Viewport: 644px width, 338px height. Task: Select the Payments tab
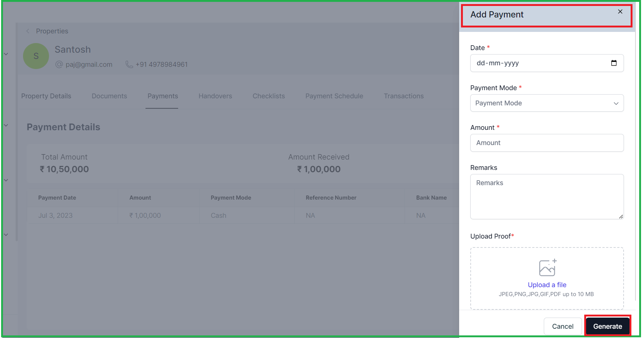pos(163,96)
